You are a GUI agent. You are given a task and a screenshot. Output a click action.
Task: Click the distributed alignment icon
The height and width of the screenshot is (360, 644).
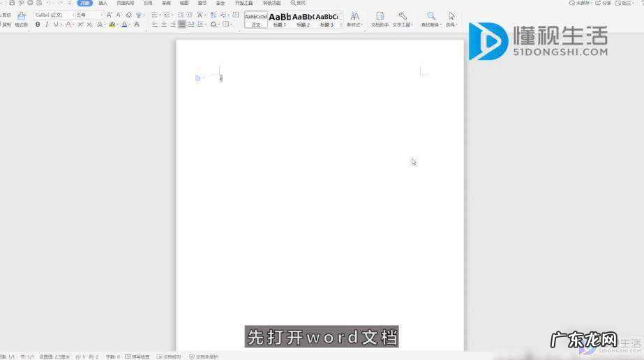(x=191, y=24)
